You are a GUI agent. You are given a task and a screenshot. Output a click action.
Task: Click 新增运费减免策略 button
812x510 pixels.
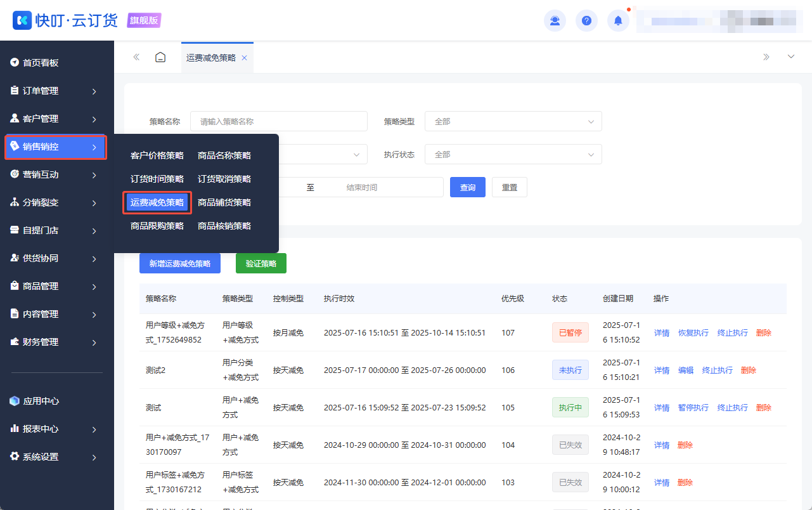coord(180,263)
